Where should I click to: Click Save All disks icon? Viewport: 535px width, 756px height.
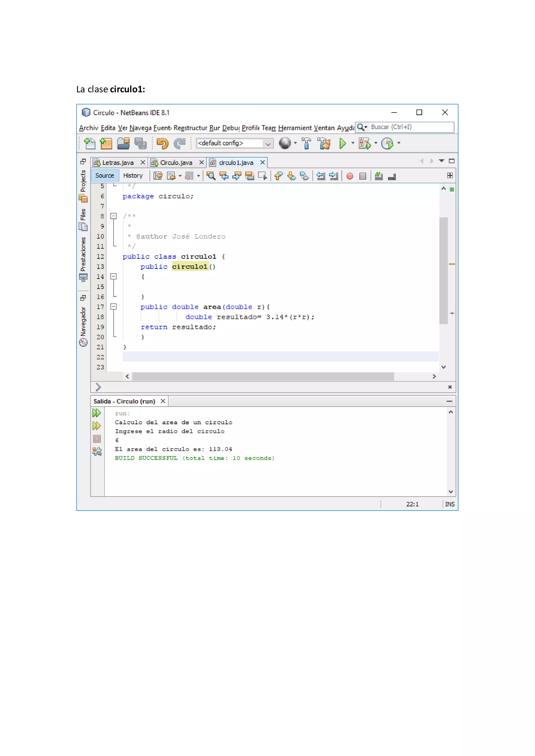click(x=141, y=144)
